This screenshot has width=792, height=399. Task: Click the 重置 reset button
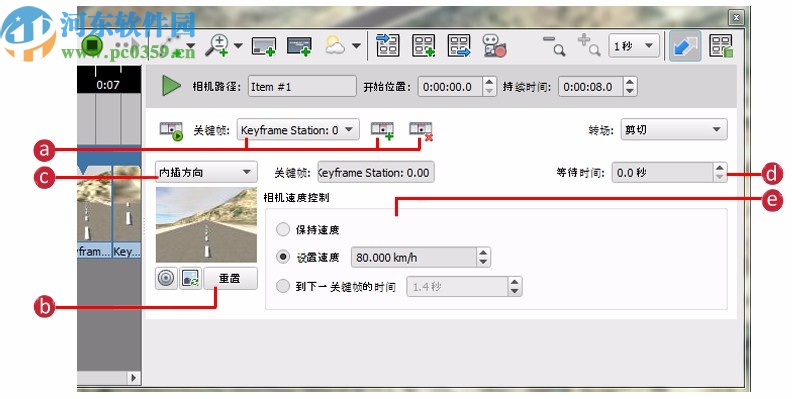[230, 278]
